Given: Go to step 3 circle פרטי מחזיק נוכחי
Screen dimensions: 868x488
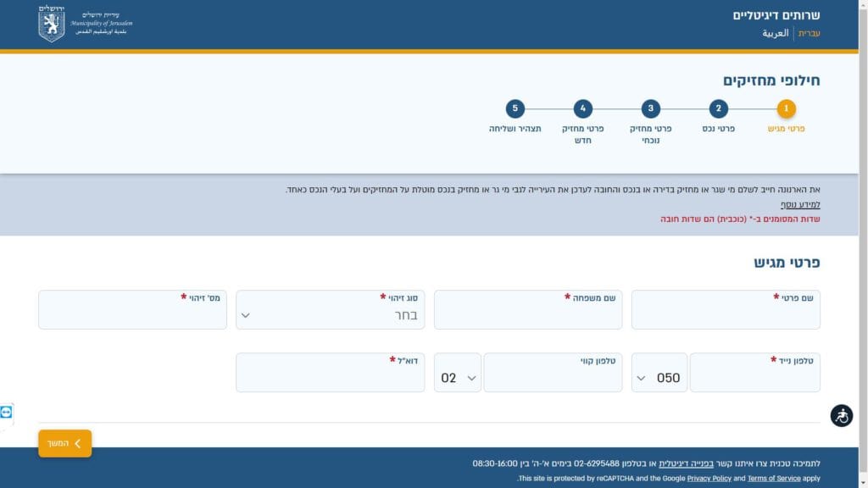Looking at the screenshot, I should [650, 108].
